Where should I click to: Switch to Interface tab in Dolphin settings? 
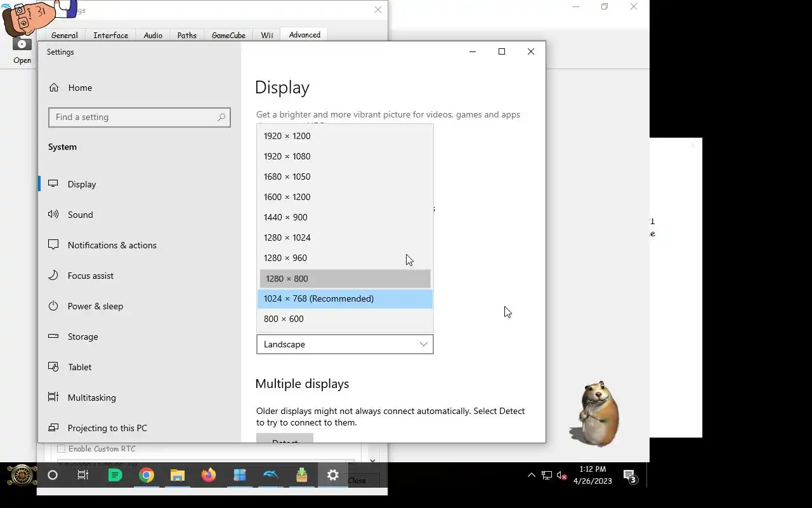pos(110,36)
